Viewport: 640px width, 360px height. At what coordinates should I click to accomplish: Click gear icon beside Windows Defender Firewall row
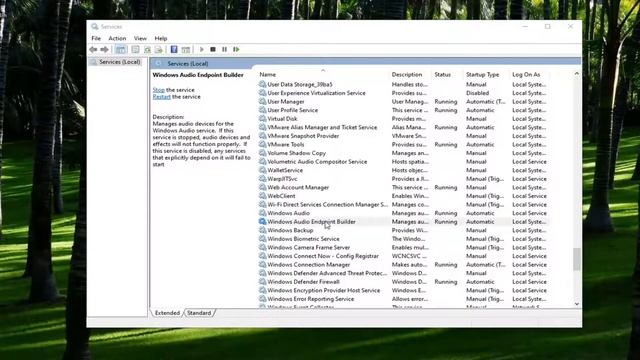262,282
